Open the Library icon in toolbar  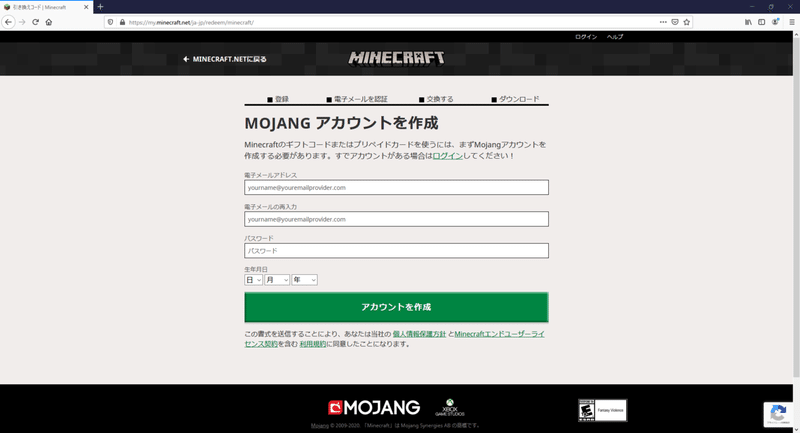coord(748,22)
